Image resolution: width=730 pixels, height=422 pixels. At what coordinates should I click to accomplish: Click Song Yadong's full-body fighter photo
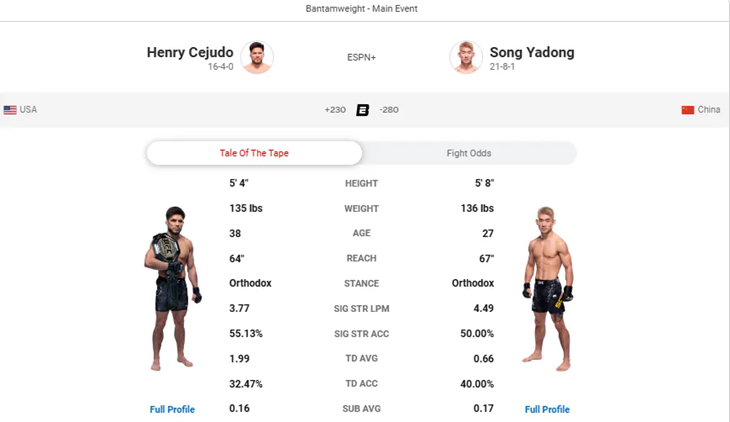[548, 288]
